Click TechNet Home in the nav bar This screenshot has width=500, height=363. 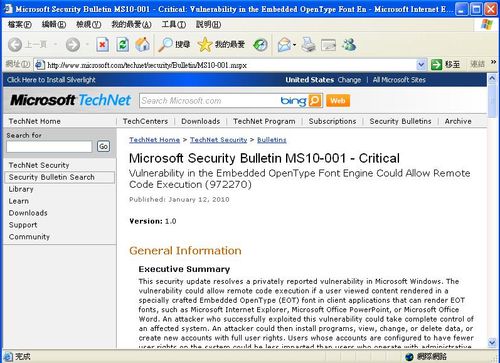pos(34,121)
